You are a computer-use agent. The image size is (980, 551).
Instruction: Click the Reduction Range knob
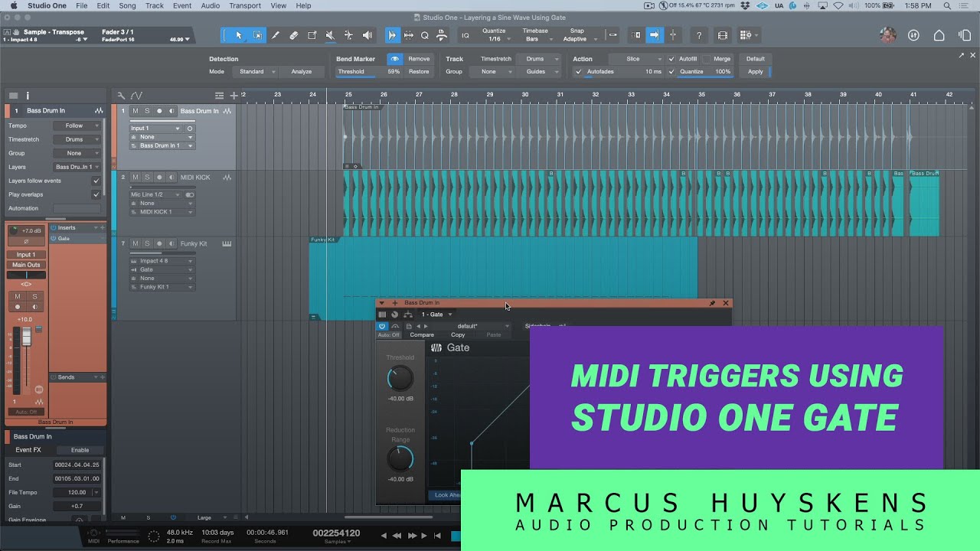[x=400, y=459]
